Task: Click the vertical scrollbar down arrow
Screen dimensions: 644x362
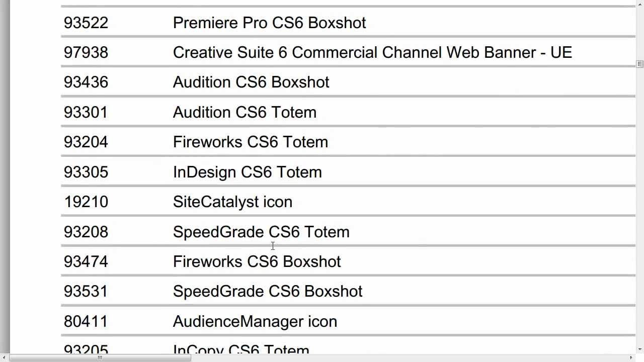Action: coord(639,349)
